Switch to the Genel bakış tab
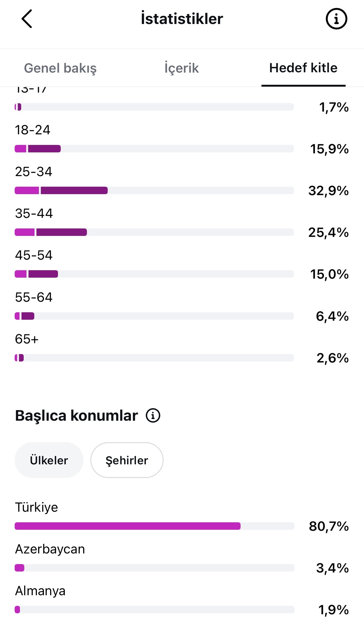This screenshot has height=622, width=364. [60, 68]
